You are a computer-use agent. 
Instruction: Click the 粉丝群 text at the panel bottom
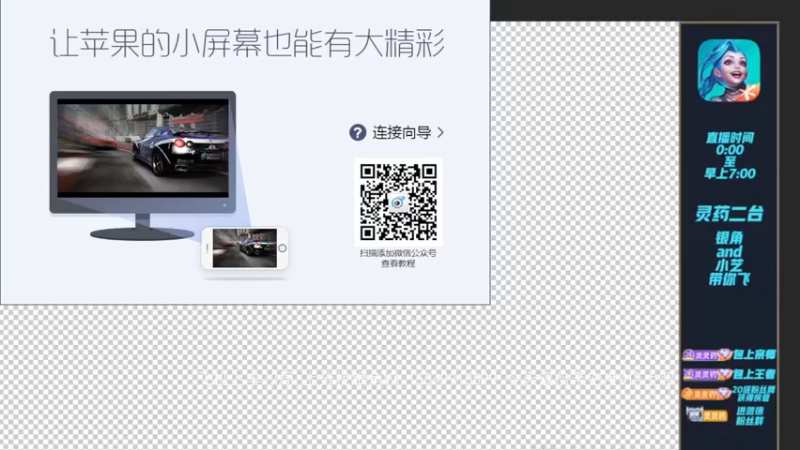(749, 421)
